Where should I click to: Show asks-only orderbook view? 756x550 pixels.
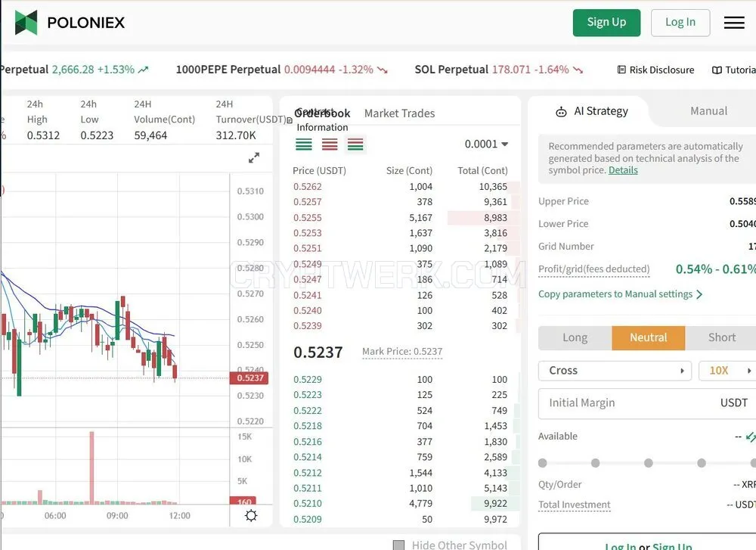pos(330,144)
